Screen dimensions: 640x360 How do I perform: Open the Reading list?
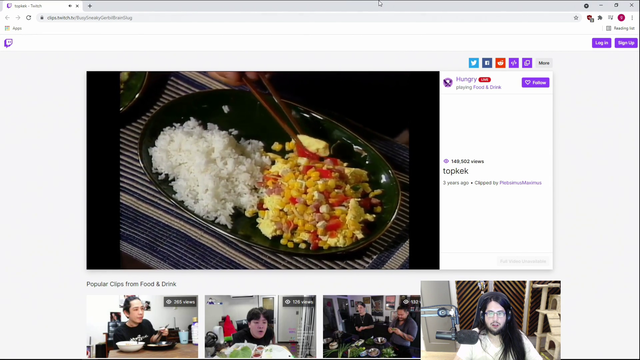620,28
